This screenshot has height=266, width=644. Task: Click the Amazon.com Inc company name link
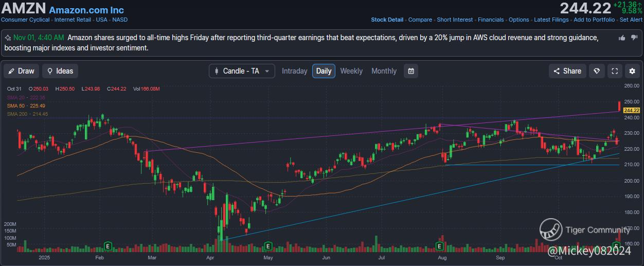pyautogui.click(x=86, y=10)
